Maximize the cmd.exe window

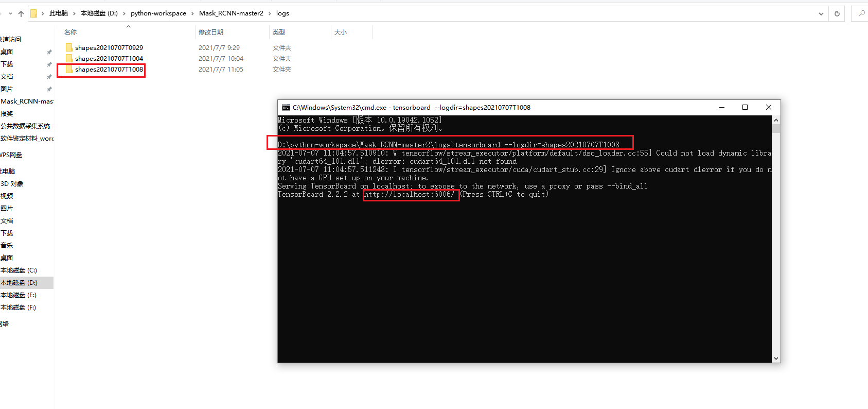[745, 107]
